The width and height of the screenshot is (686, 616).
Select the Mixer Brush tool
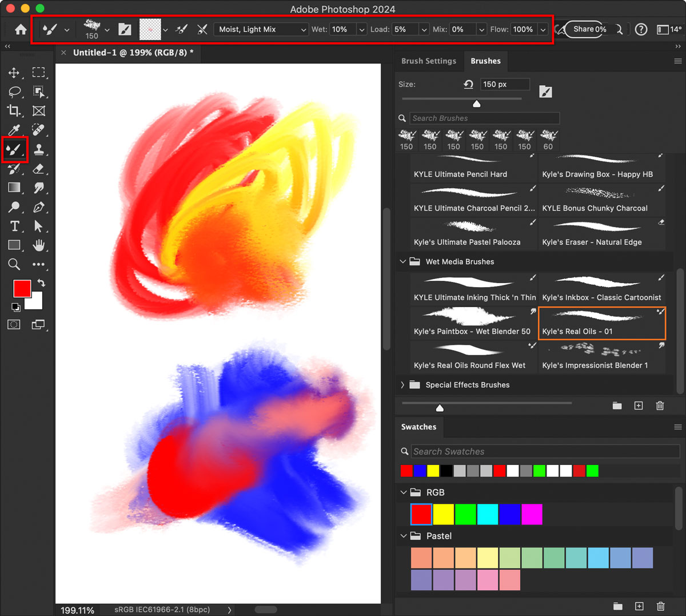[14, 150]
